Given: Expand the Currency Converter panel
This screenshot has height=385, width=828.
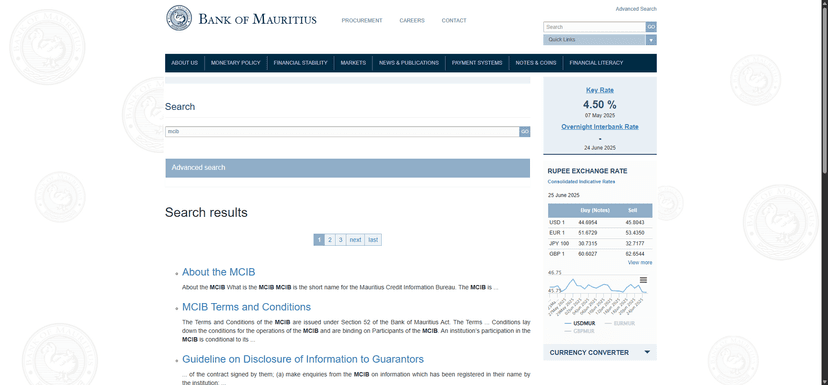Looking at the screenshot, I should (x=600, y=352).
